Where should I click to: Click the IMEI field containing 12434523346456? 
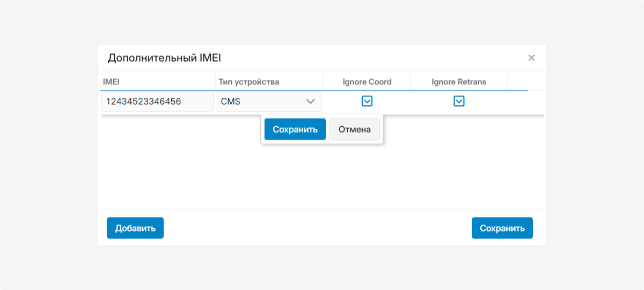[157, 101]
